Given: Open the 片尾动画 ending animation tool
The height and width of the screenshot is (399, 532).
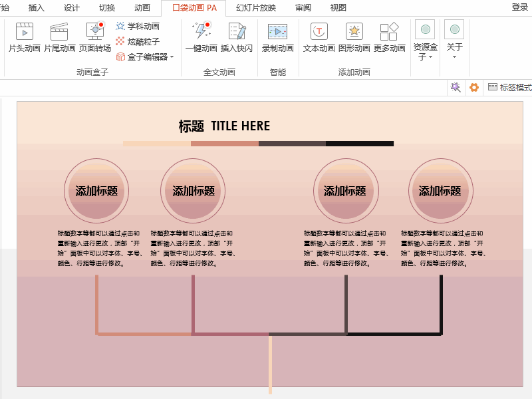Looking at the screenshot, I should tap(60, 37).
